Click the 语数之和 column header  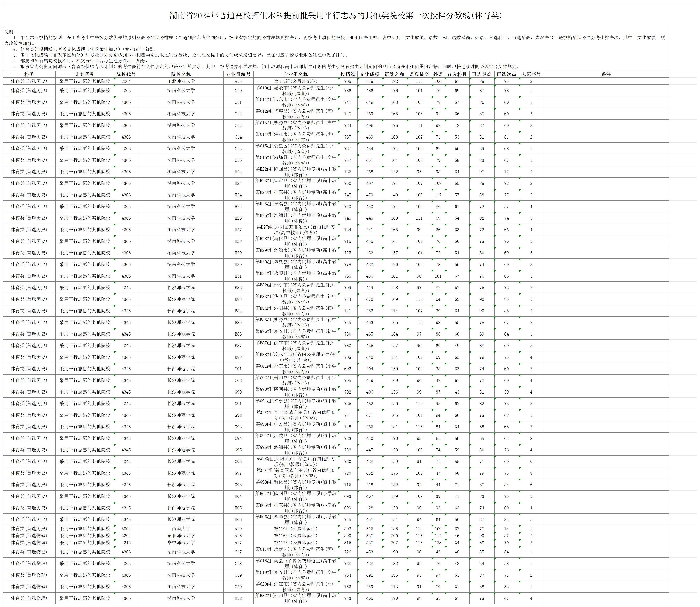click(394, 74)
